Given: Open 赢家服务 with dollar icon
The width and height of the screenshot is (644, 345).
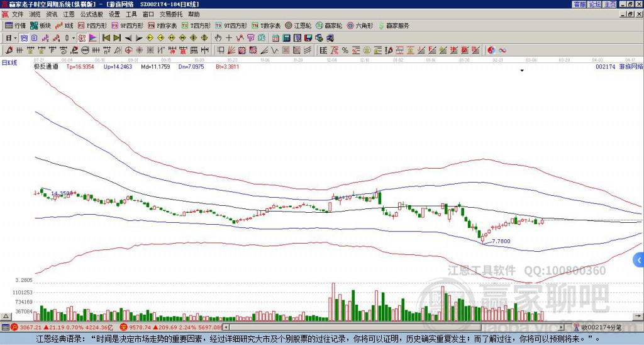Looking at the screenshot, I should [394, 25].
